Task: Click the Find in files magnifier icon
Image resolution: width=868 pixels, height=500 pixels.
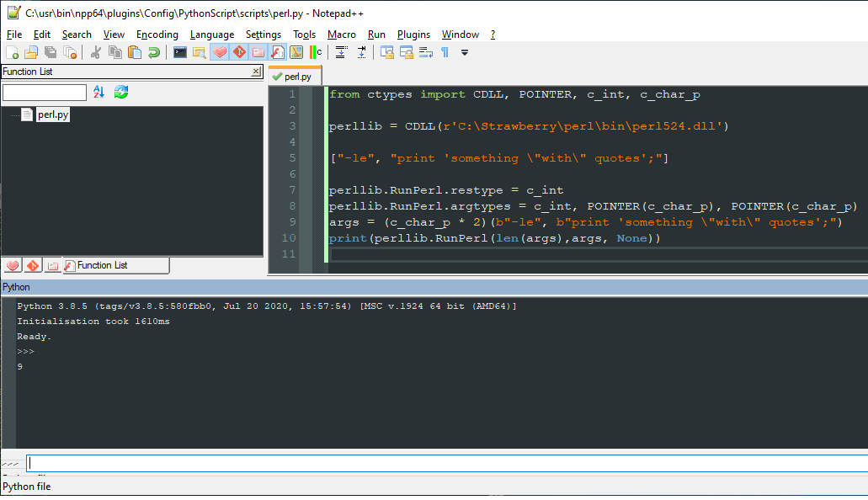Action: coord(200,52)
